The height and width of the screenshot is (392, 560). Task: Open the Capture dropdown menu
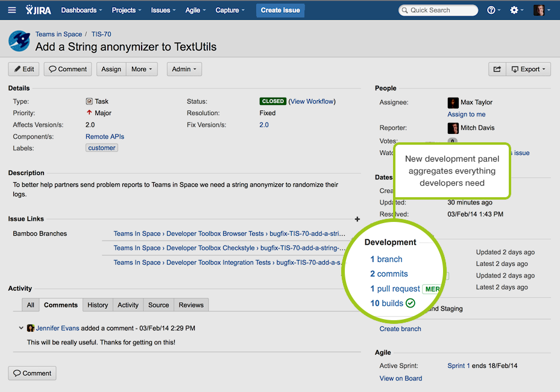(230, 10)
